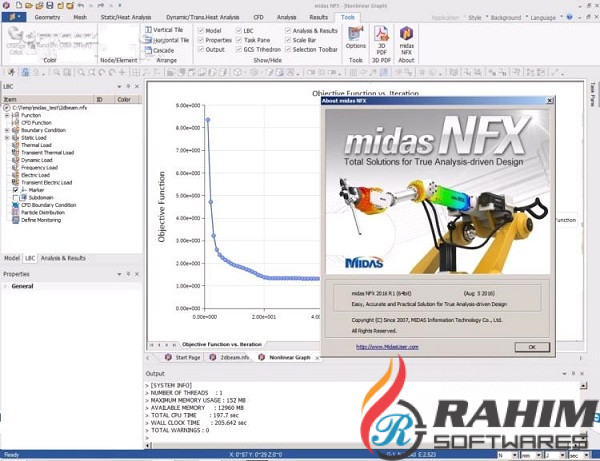The image size is (600, 461).
Task: Open the www.MidasUser.com link
Action: [387, 347]
